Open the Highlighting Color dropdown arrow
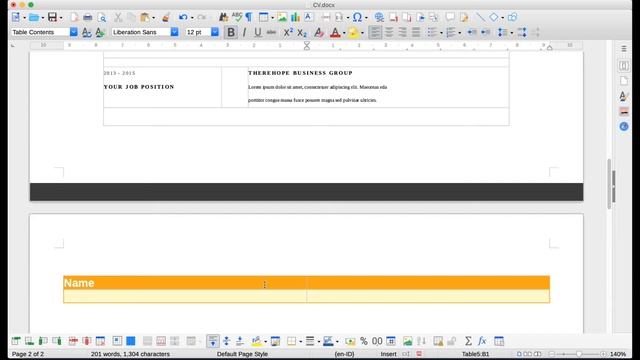Image resolution: width=640 pixels, height=360 pixels. [x=362, y=33]
